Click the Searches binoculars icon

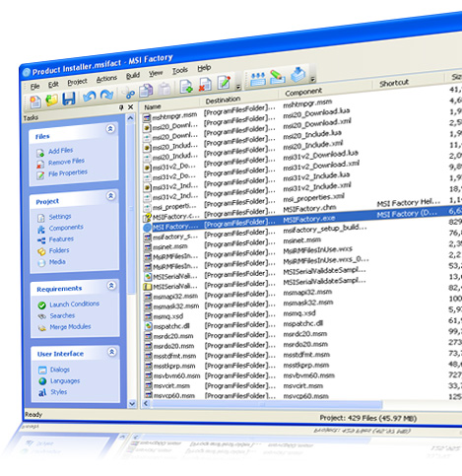coord(41,316)
